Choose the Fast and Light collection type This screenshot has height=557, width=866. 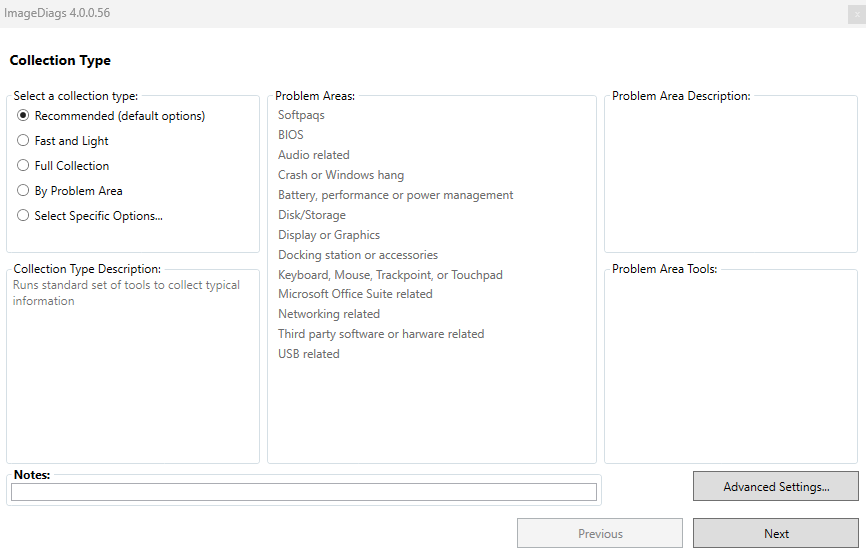(23, 141)
